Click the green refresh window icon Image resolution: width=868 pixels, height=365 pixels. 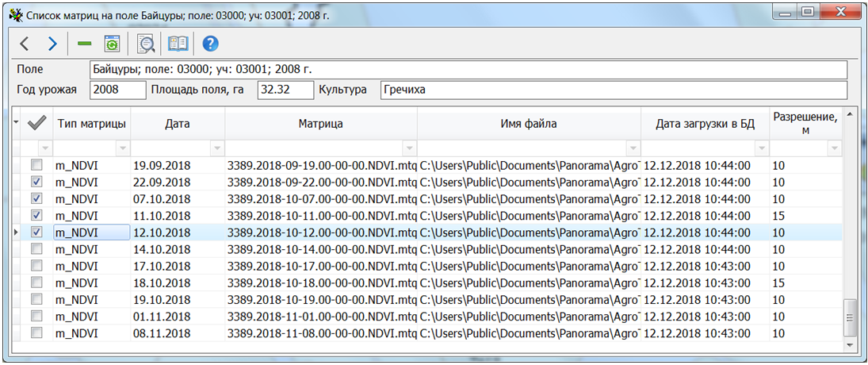click(x=111, y=44)
